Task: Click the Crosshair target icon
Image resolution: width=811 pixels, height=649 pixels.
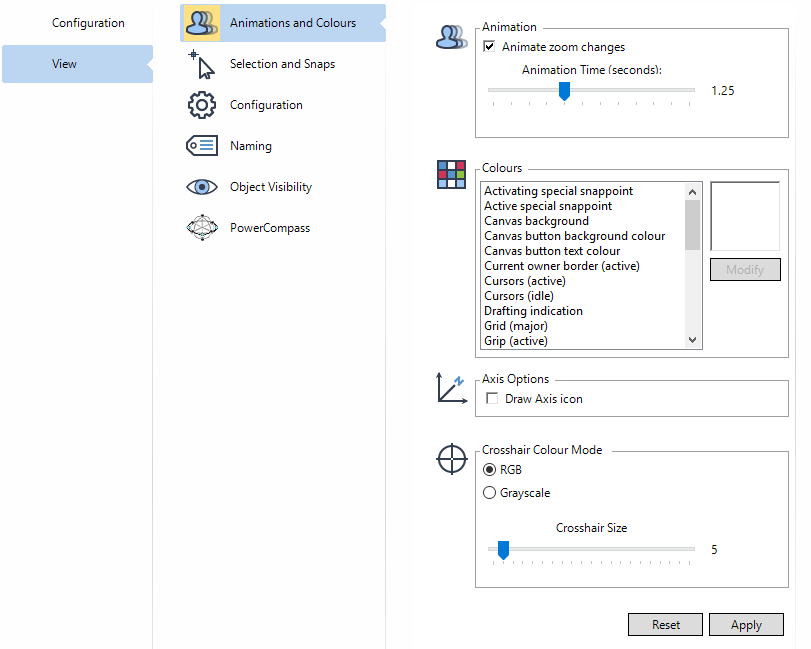Action: click(x=452, y=459)
